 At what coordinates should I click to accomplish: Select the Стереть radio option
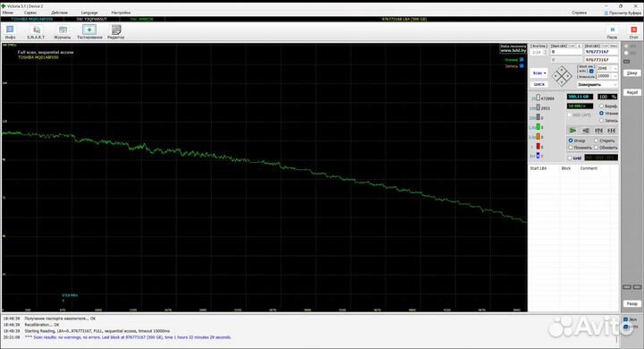596,140
